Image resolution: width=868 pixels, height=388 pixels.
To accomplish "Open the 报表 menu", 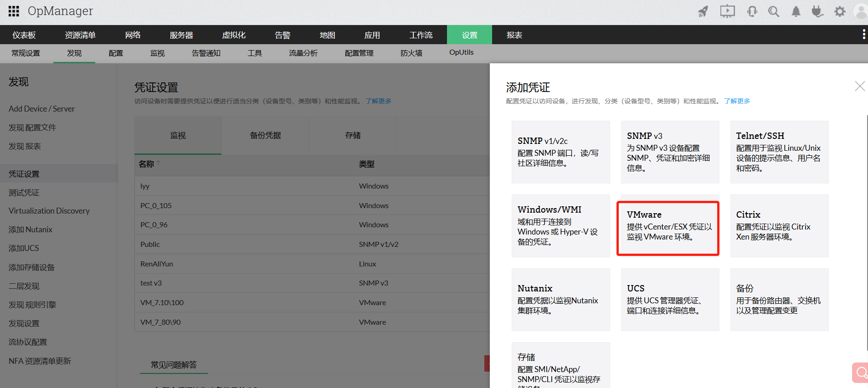I will click(x=514, y=35).
